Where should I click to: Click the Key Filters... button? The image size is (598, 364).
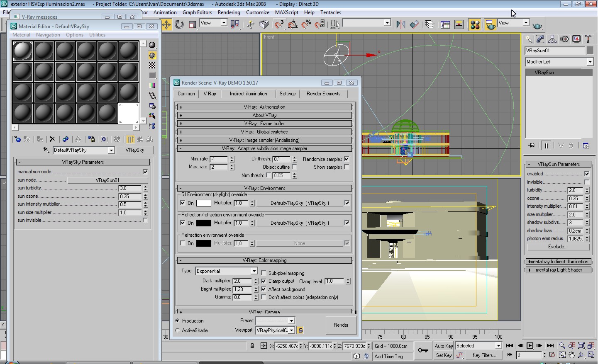(483, 355)
